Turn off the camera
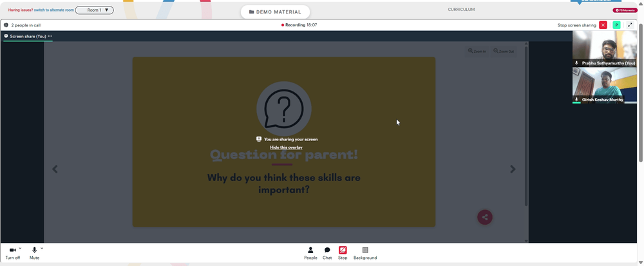 [x=12, y=253]
